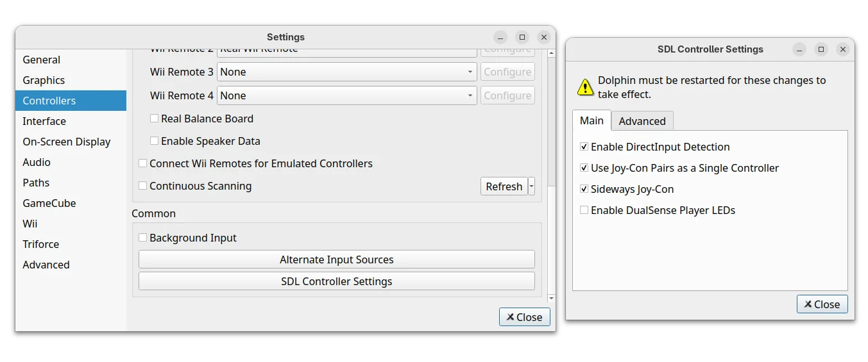Uncheck Sideways Joy-Con

(584, 189)
